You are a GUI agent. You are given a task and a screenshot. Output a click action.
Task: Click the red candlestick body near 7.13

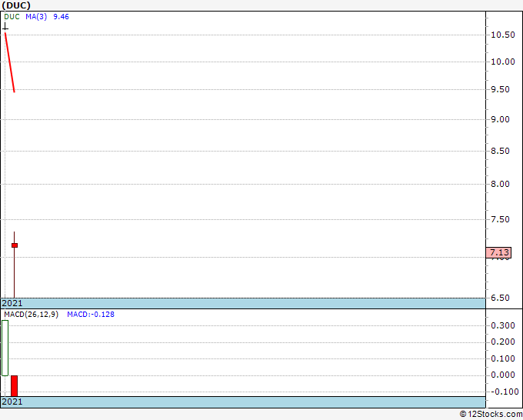(x=15, y=245)
